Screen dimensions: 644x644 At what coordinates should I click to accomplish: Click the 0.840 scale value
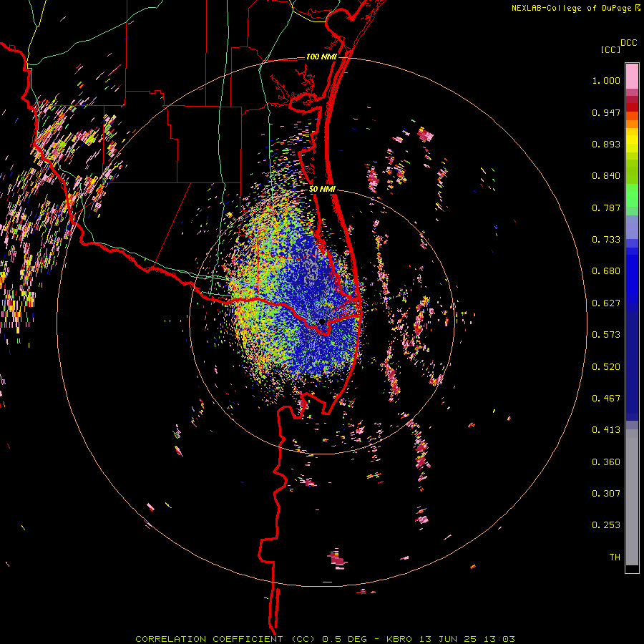(606, 176)
